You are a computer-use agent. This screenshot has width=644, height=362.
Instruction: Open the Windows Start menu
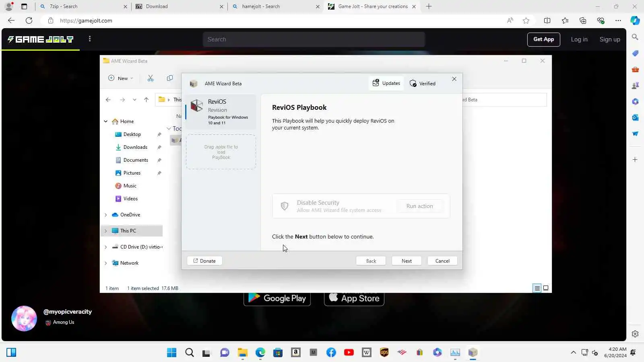171,353
